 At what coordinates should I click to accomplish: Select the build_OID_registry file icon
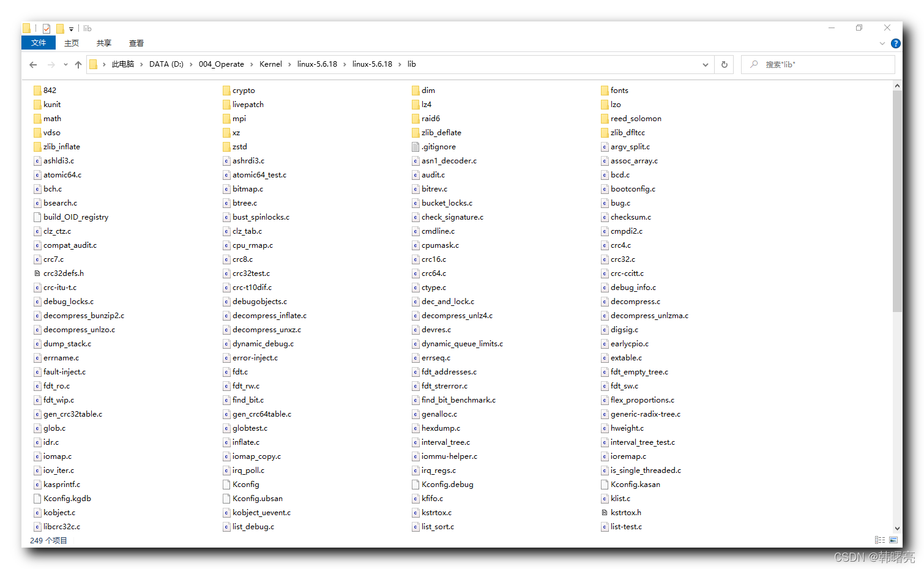click(x=37, y=217)
